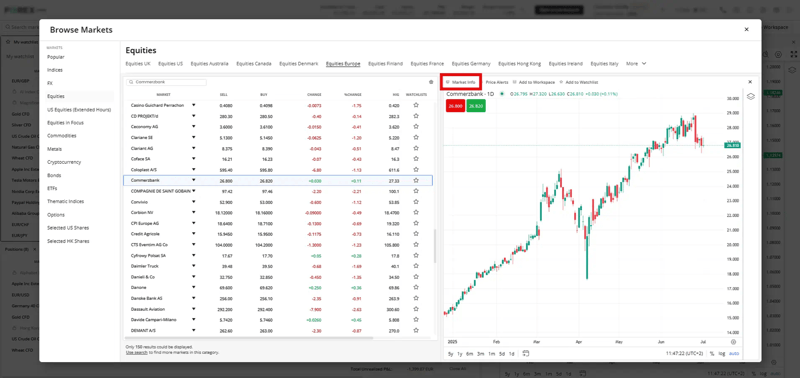Select Popular in markets sidebar
Image resolution: width=800 pixels, height=378 pixels.
(56, 57)
